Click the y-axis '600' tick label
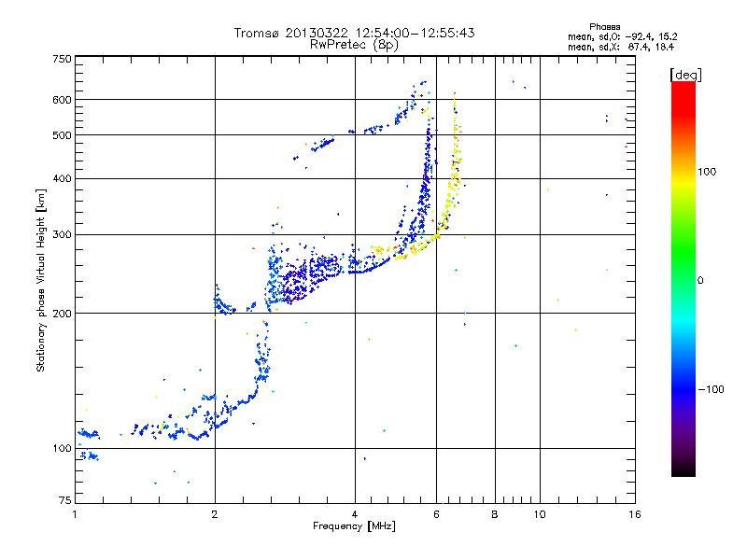 click(x=62, y=100)
